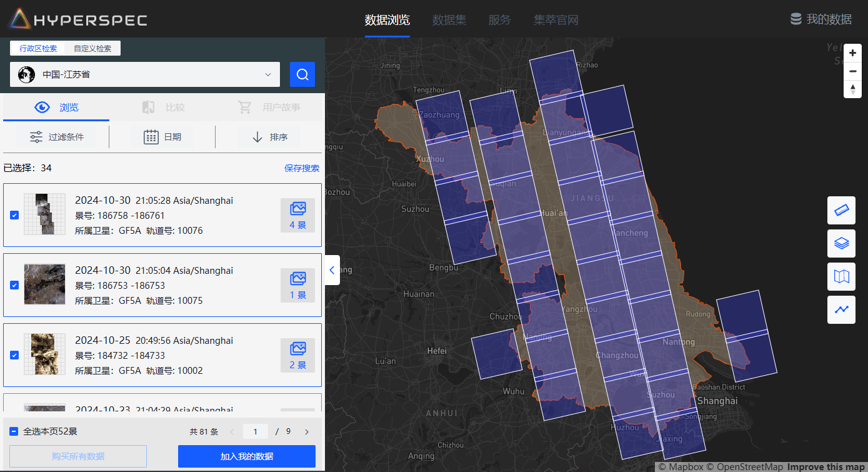Select the ruler measurement tool on map

point(841,210)
